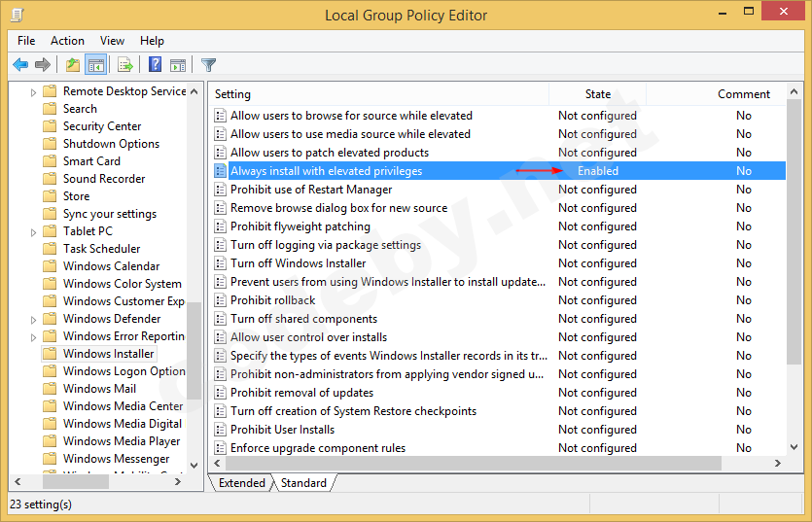This screenshot has width=812, height=522.
Task: Click the Up One Level folder icon
Action: tap(72, 65)
